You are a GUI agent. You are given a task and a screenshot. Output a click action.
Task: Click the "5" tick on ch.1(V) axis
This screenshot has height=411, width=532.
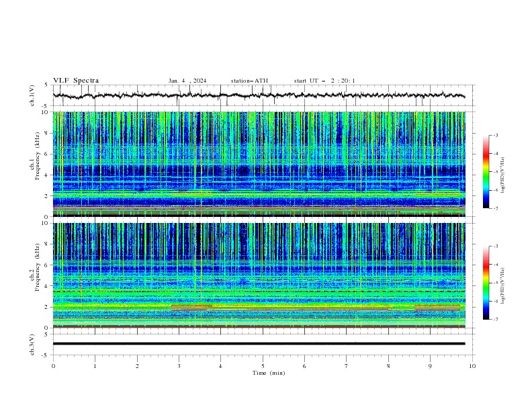click(x=46, y=85)
